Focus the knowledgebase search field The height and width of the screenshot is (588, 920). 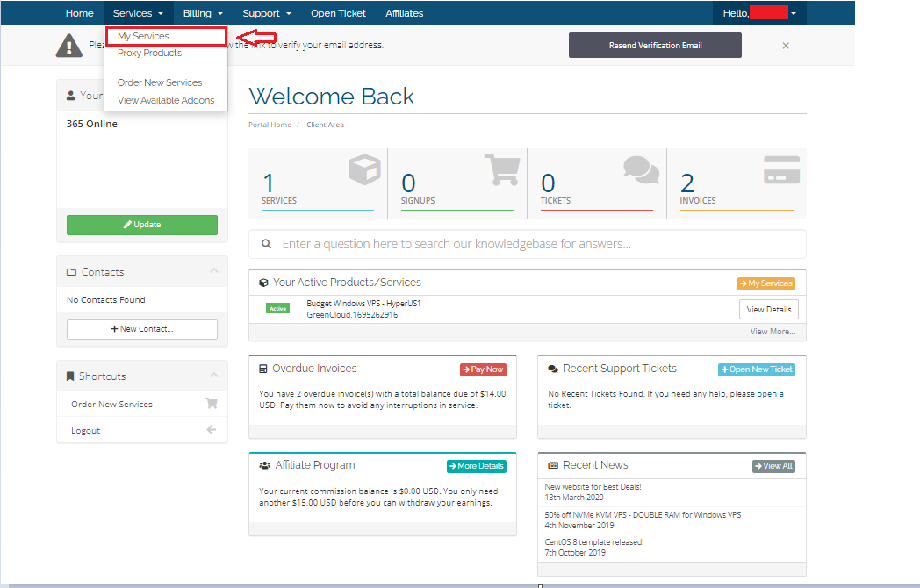(x=528, y=243)
